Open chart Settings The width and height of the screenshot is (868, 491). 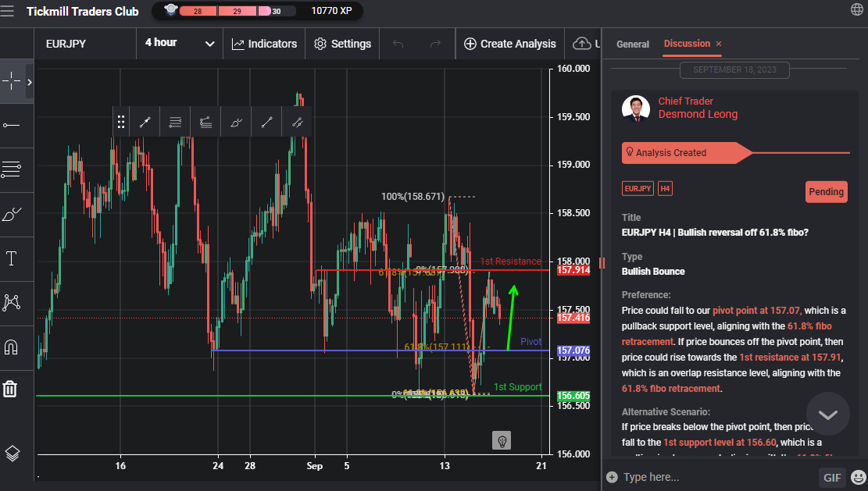coord(342,44)
